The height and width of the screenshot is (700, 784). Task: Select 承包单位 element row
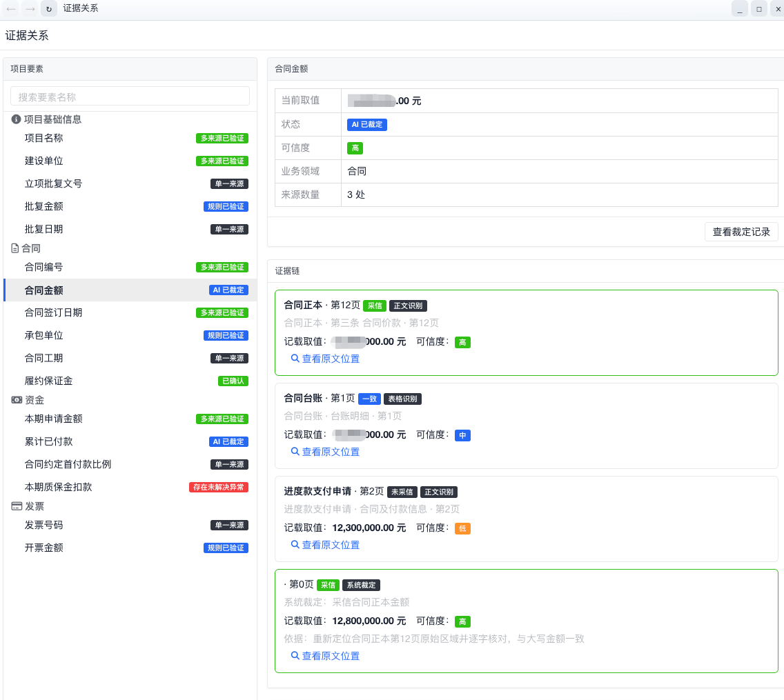(x=130, y=335)
